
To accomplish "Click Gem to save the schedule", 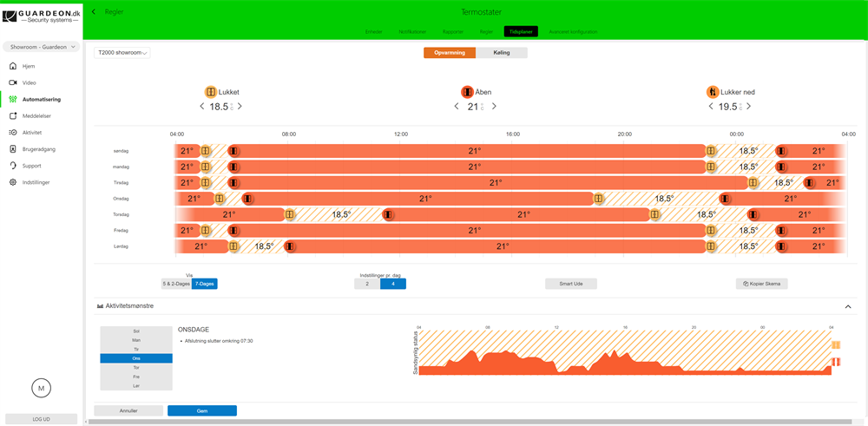I will point(202,410).
